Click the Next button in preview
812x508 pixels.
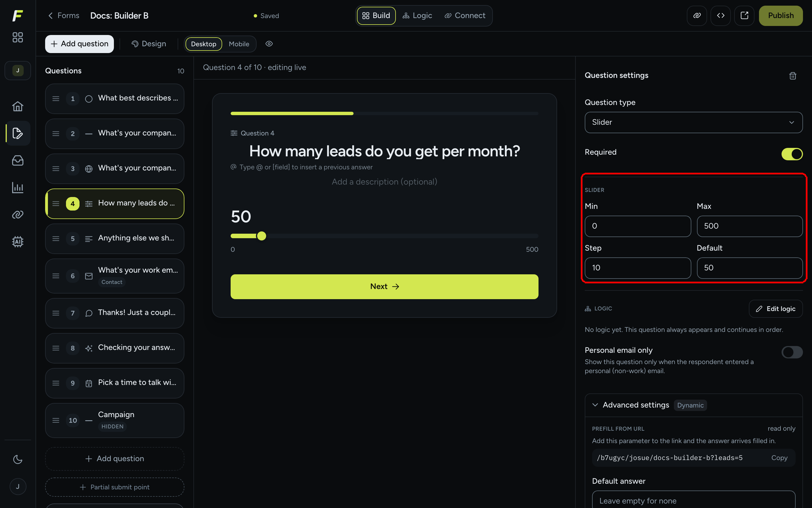click(384, 286)
